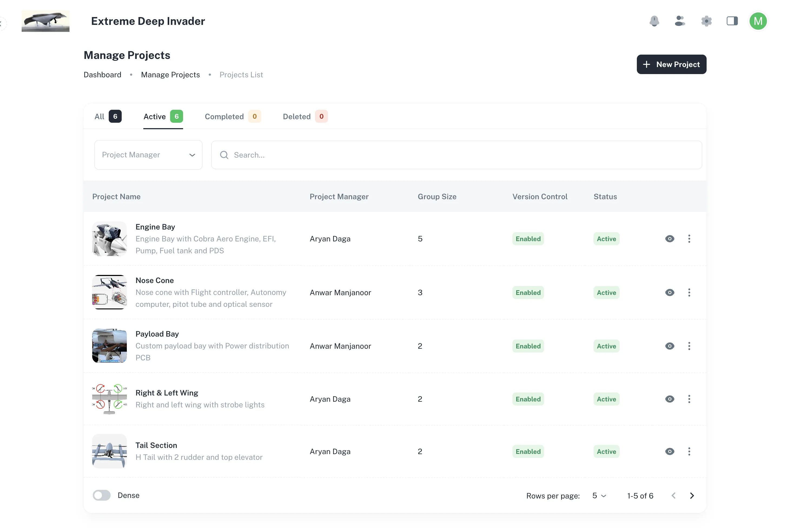Click Enabled badge in Right & Left Wing row
The height and width of the screenshot is (532, 788).
pyautogui.click(x=528, y=399)
